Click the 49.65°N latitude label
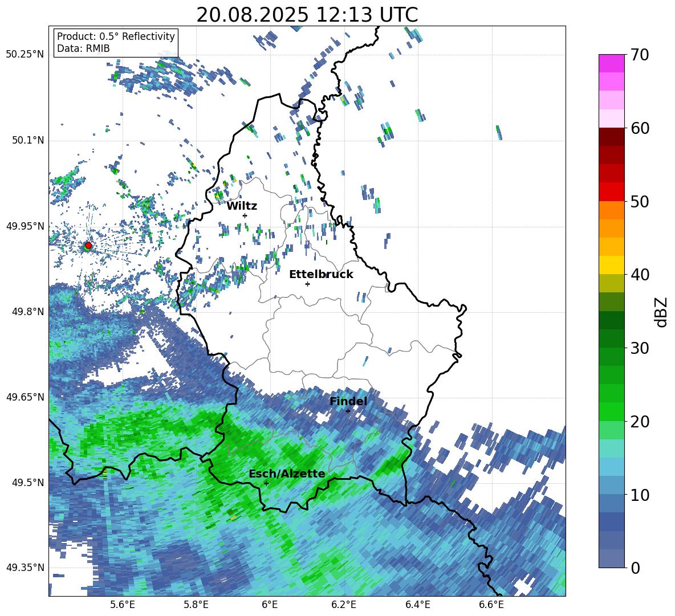This screenshot has width=675, height=616. [x=25, y=397]
